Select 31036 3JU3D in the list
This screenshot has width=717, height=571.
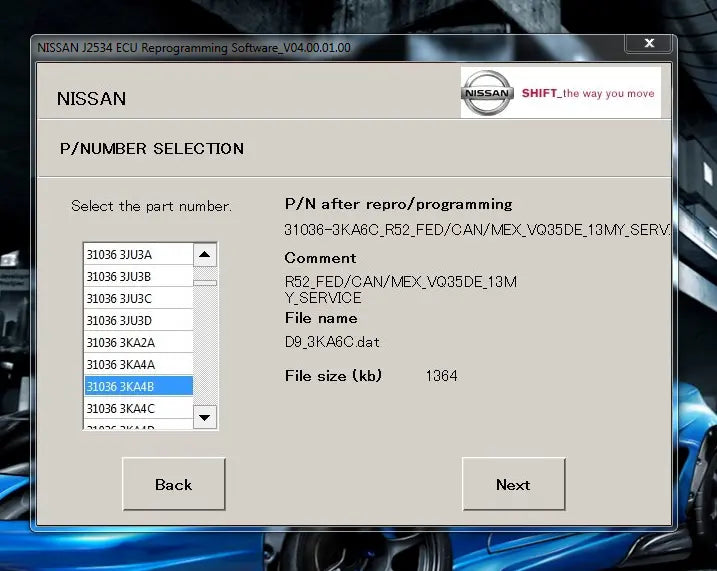(138, 321)
